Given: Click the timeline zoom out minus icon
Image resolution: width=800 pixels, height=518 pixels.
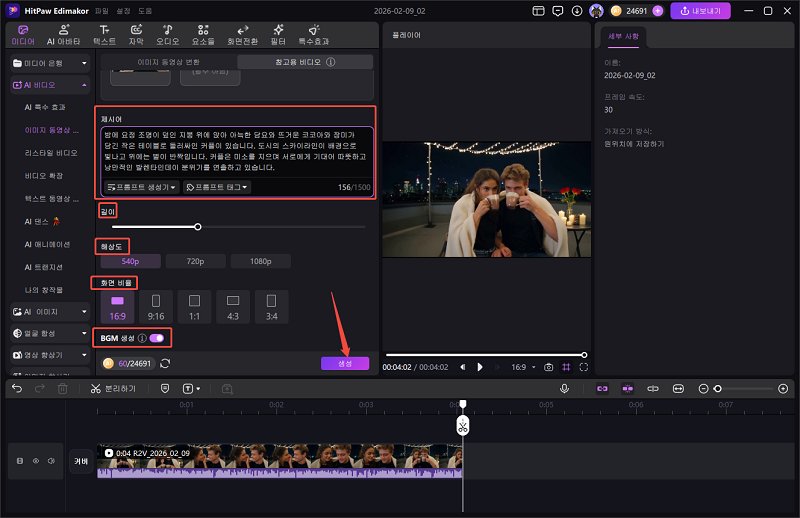Looking at the screenshot, I should coord(703,389).
